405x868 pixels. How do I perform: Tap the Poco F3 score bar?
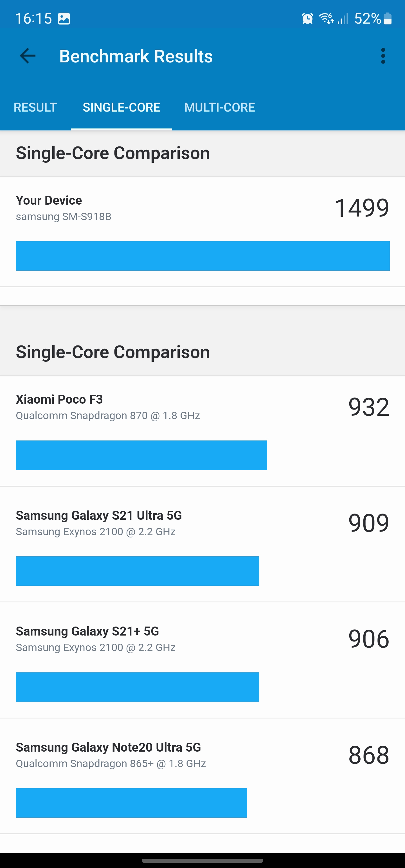pyautogui.click(x=141, y=455)
